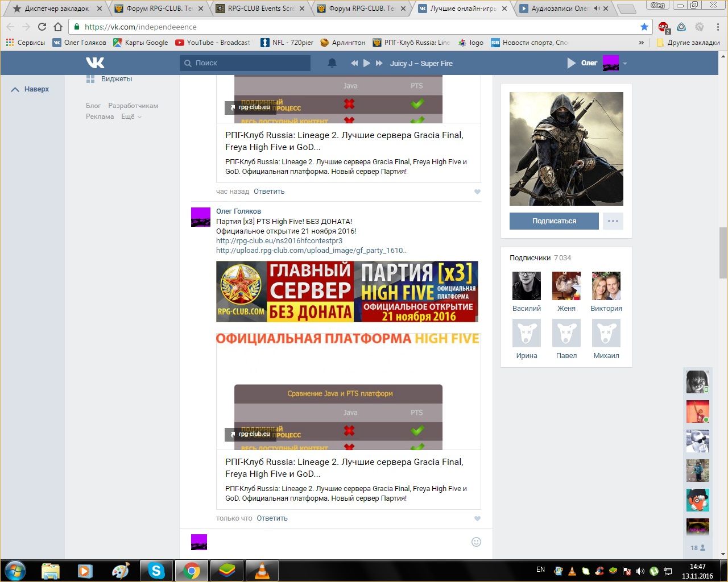Go back with the browser back arrow
This screenshot has height=582, width=728.
coord(11,27)
